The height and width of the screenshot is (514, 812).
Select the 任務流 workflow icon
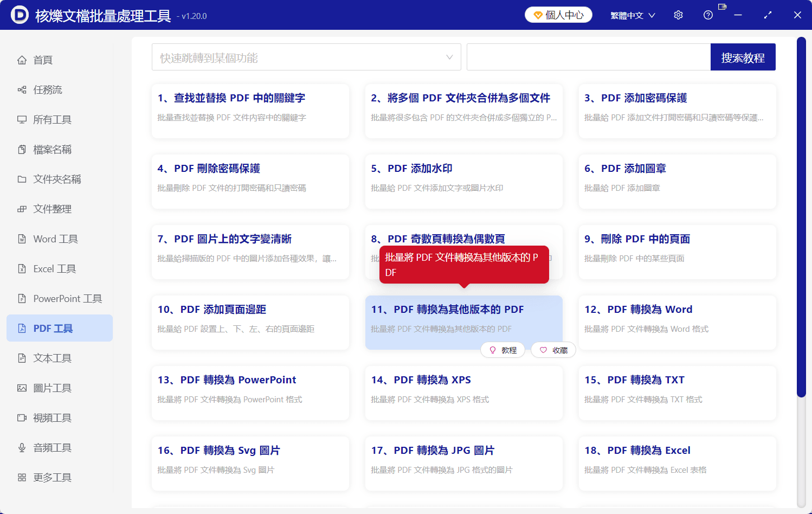click(x=21, y=89)
